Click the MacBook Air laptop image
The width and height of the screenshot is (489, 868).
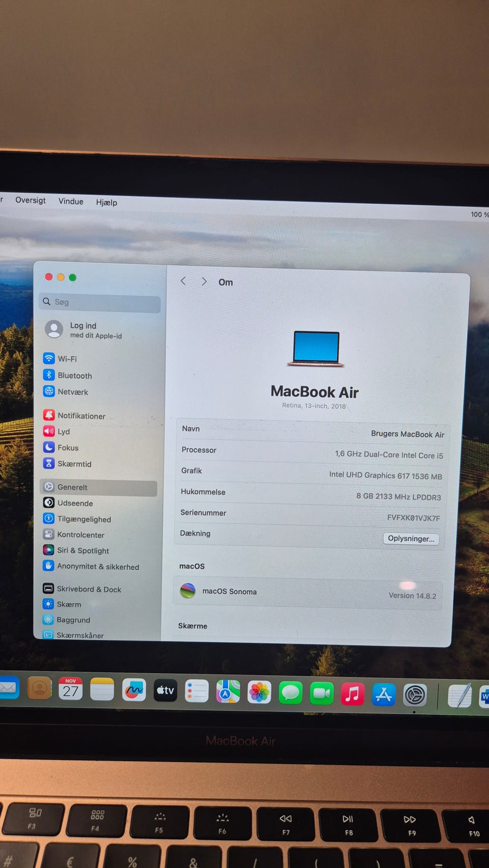316,349
